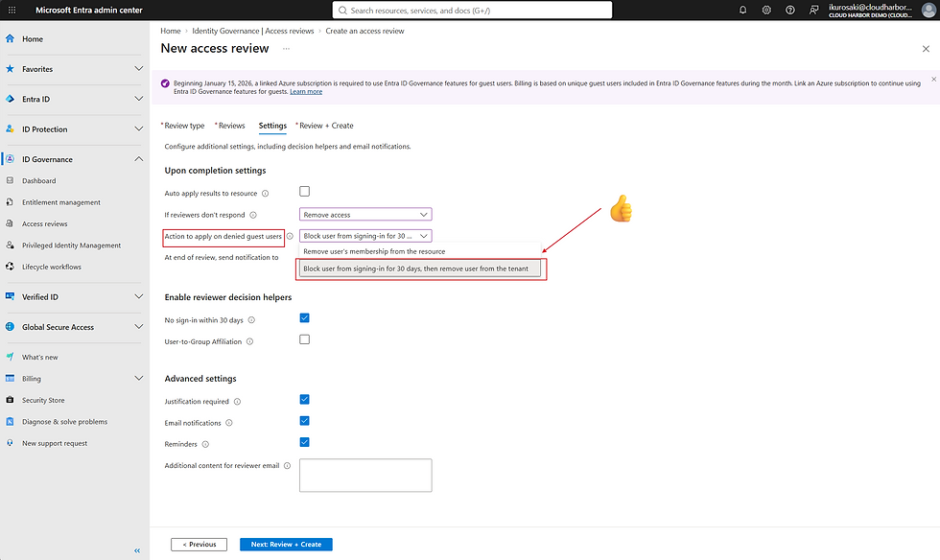Show info for Auto apply results to resource
Screen dimensions: 940x560
(x=265, y=194)
